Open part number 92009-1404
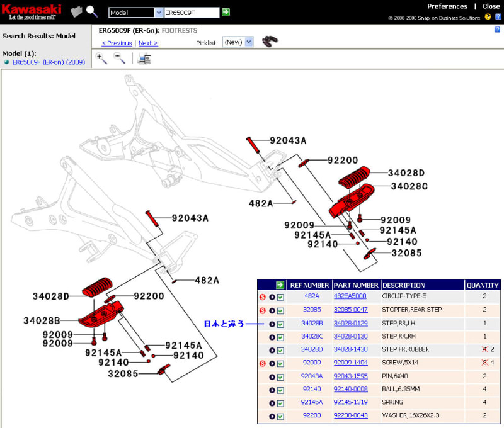This screenshot has width=504, height=428. (x=351, y=363)
